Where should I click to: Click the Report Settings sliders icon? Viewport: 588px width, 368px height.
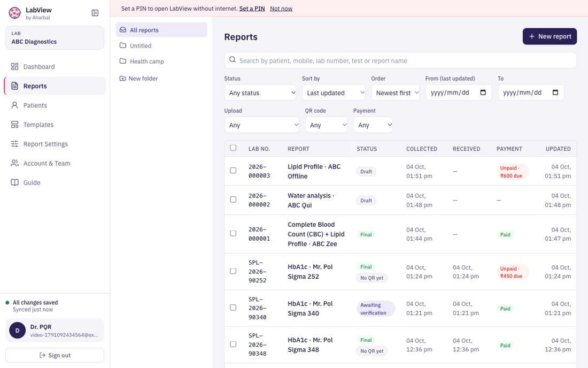coord(14,144)
